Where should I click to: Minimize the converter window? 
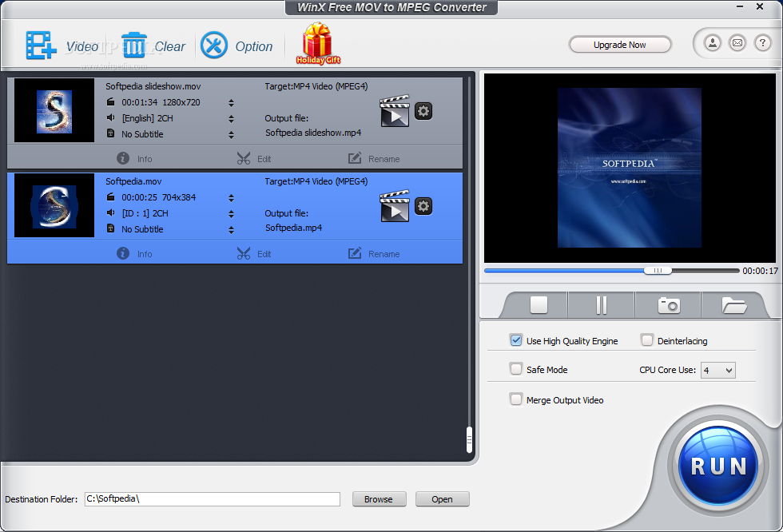pos(740,6)
